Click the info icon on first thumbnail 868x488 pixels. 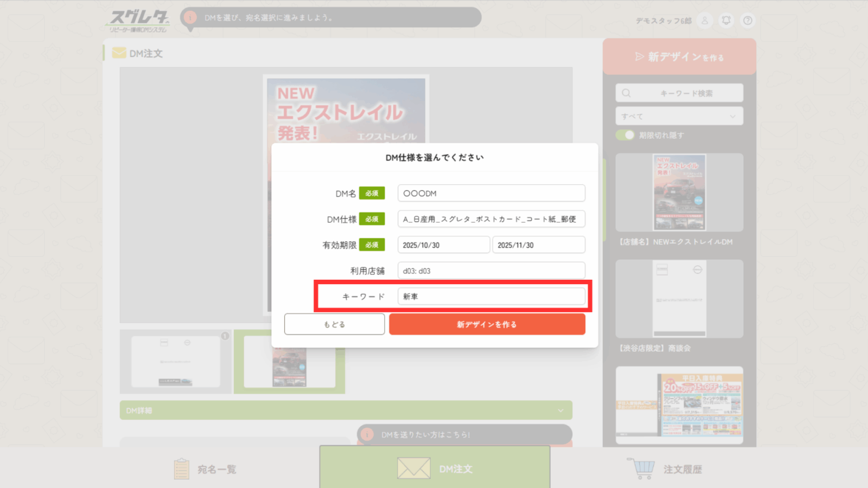(225, 336)
